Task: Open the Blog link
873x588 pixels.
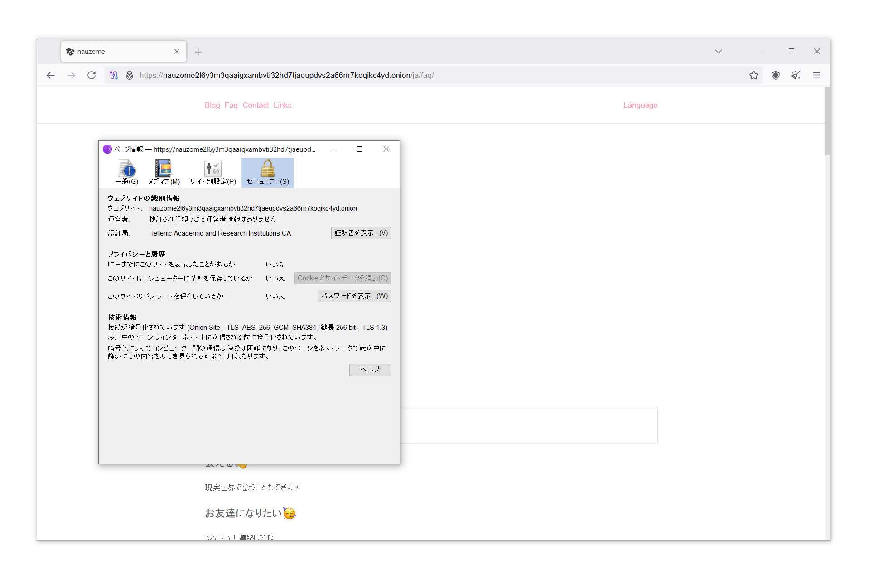Action: [212, 105]
